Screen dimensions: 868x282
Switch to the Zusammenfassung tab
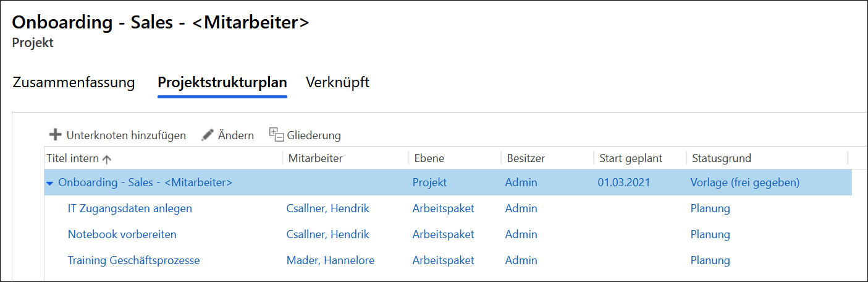(74, 82)
